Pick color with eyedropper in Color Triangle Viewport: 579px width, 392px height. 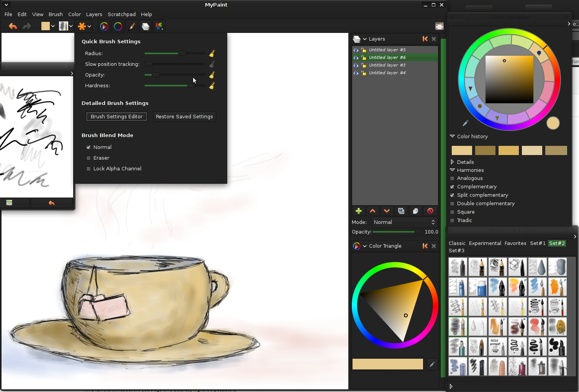[432, 364]
